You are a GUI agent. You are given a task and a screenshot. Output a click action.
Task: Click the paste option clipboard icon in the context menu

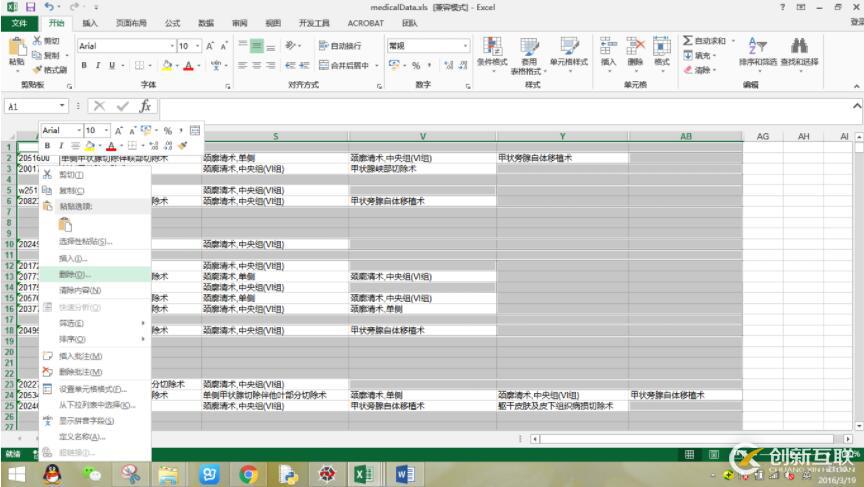point(65,224)
